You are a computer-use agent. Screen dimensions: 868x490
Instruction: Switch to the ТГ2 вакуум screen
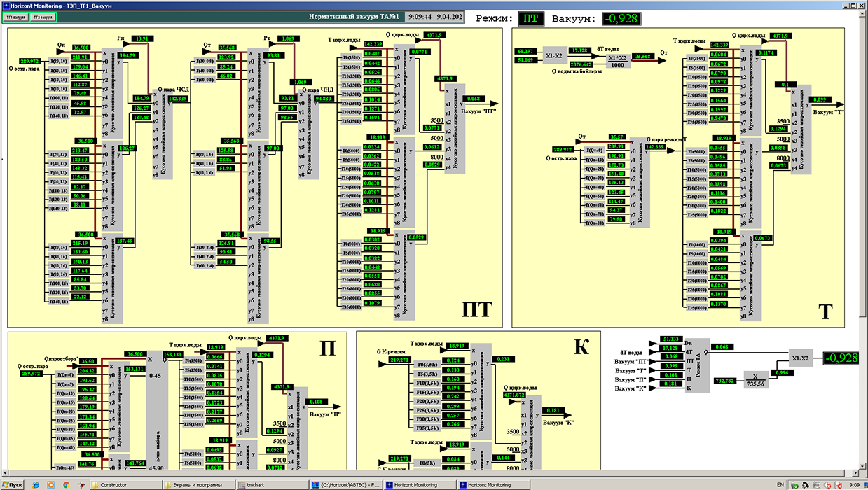pyautogui.click(x=43, y=17)
